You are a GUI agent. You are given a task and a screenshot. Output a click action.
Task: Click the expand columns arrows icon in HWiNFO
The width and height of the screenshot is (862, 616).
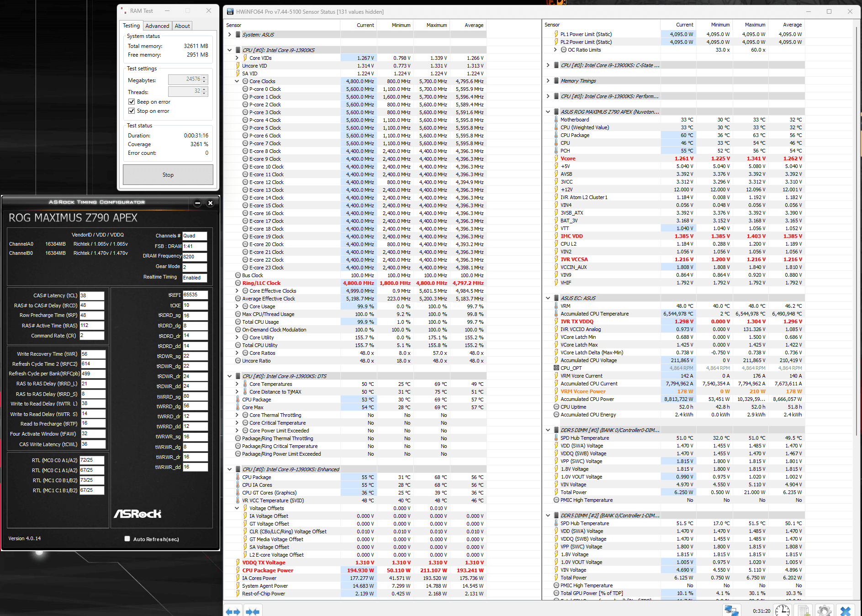(x=233, y=611)
